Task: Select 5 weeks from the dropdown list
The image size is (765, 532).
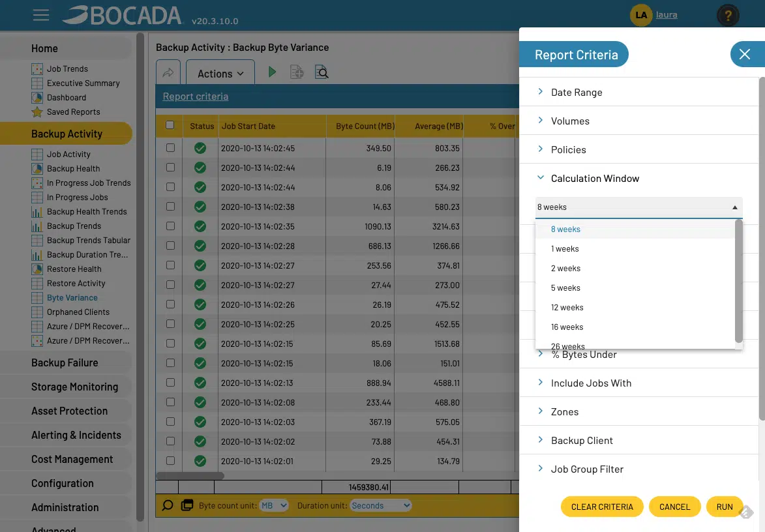Action: click(635, 288)
